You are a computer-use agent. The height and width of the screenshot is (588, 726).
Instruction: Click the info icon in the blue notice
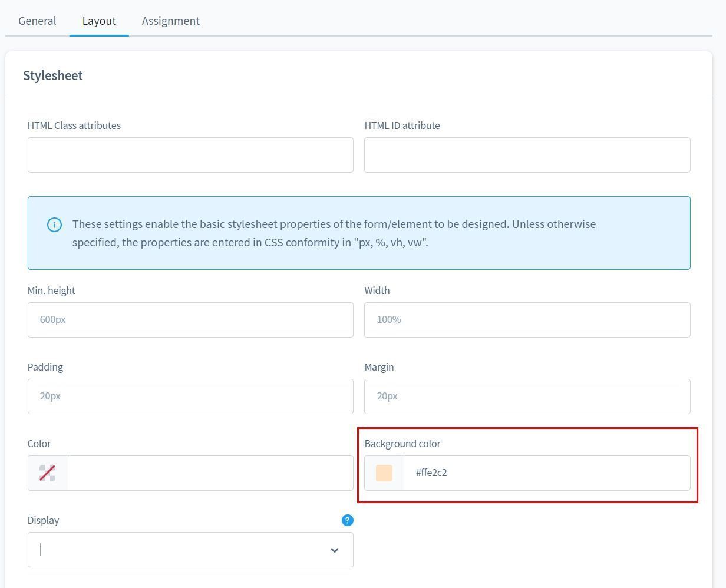click(x=54, y=224)
